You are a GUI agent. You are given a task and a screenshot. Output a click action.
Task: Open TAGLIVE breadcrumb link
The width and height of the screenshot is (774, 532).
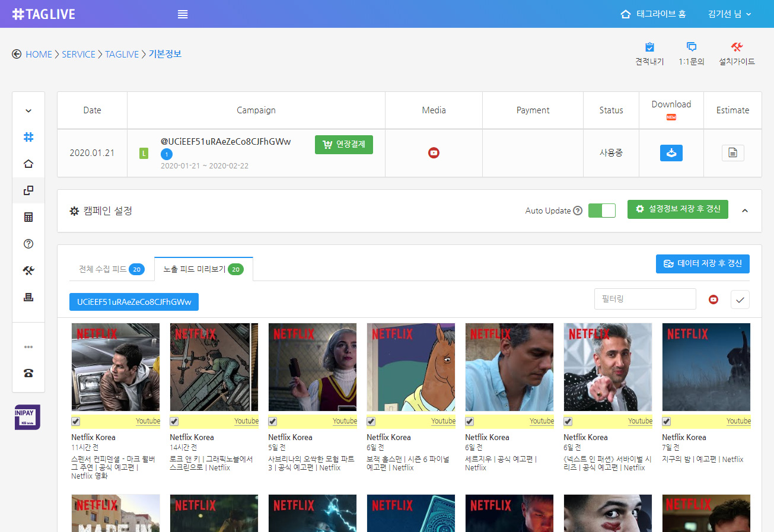tap(122, 54)
